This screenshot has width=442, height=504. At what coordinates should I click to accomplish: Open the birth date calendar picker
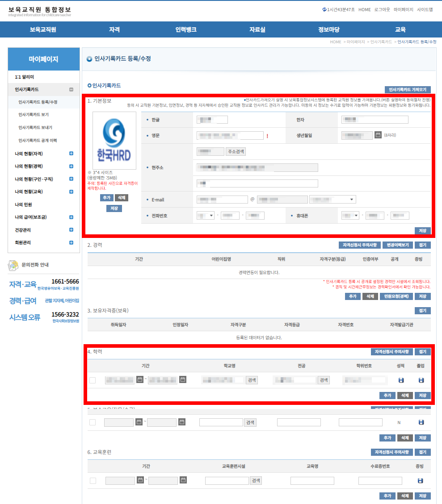378,135
